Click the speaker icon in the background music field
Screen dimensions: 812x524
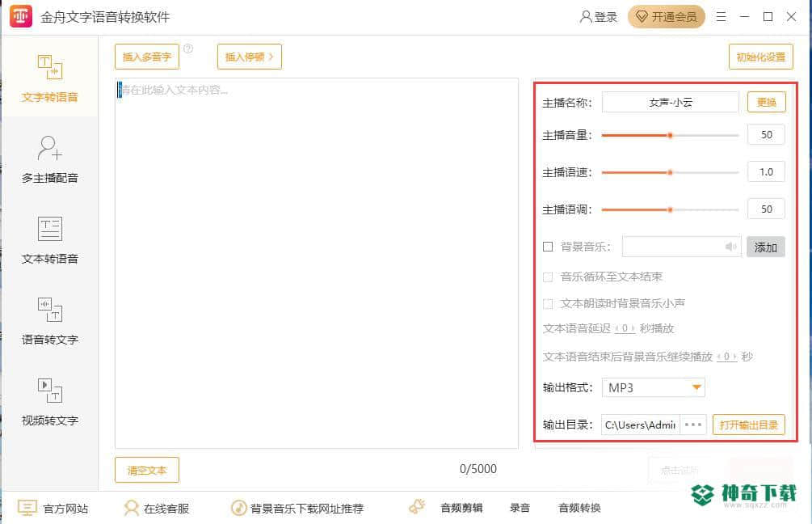click(x=730, y=247)
